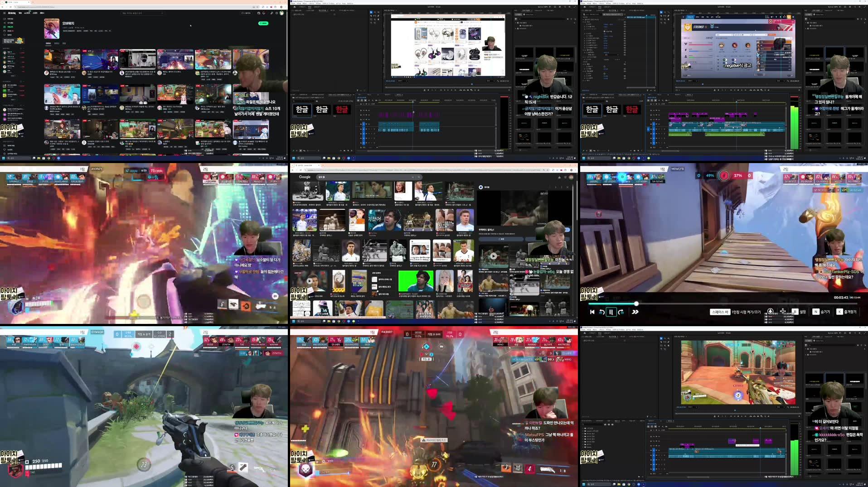Viewport: 868px width, 487px height.
Task: Click the double-arrow fast-forward icon in replay controls
Action: [635, 312]
